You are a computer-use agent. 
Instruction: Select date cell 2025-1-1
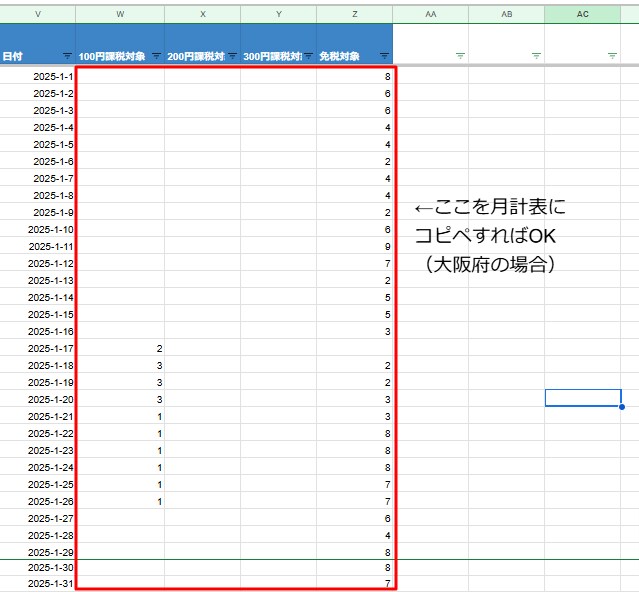(x=37, y=77)
